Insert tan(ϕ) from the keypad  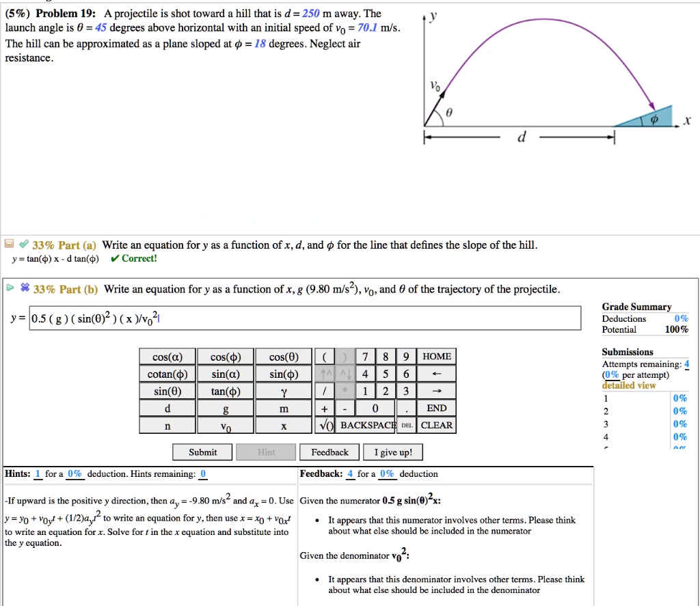226,391
